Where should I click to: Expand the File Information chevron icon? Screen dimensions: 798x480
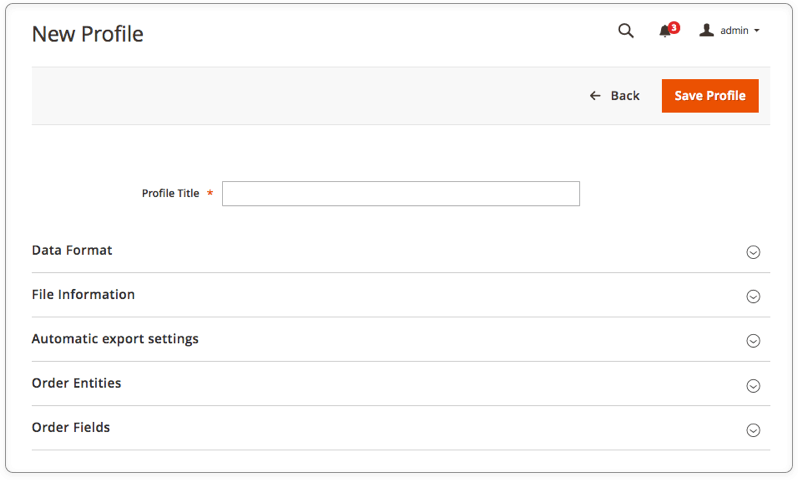pos(753,296)
